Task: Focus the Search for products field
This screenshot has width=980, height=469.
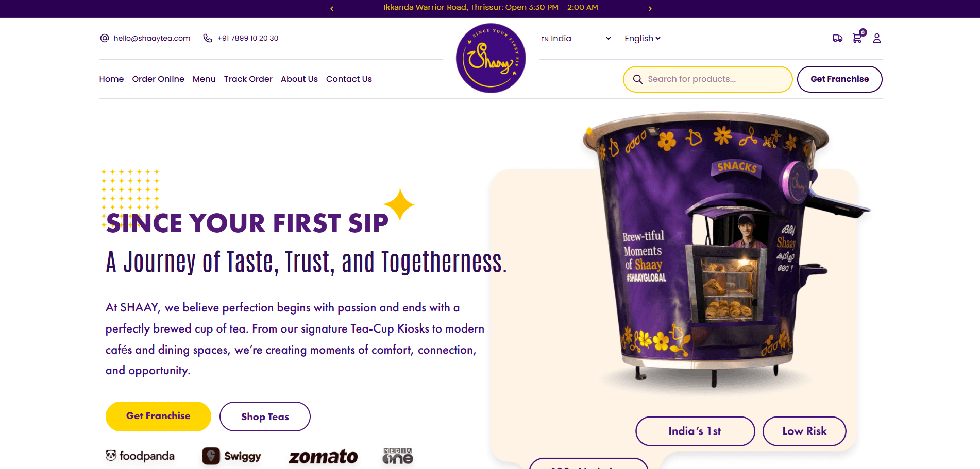Action: click(708, 79)
